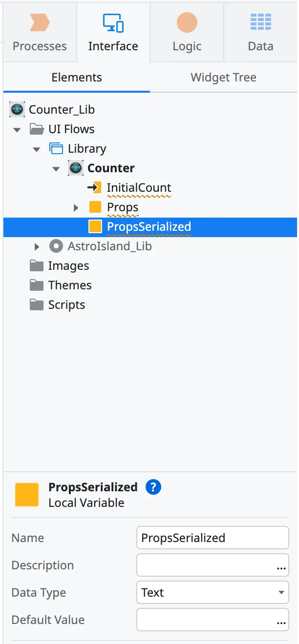The height and width of the screenshot is (644, 299).
Task: Expand the AstroIsland_Lib node
Action: (x=37, y=246)
